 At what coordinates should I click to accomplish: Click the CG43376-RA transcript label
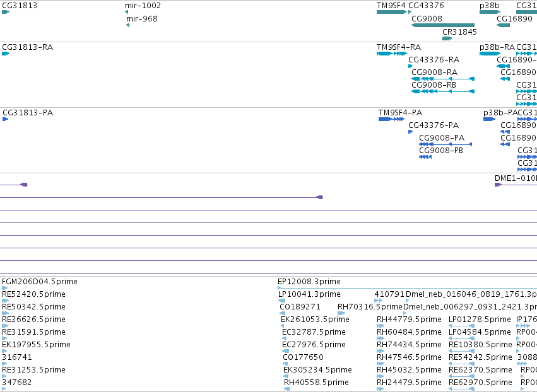click(x=434, y=59)
